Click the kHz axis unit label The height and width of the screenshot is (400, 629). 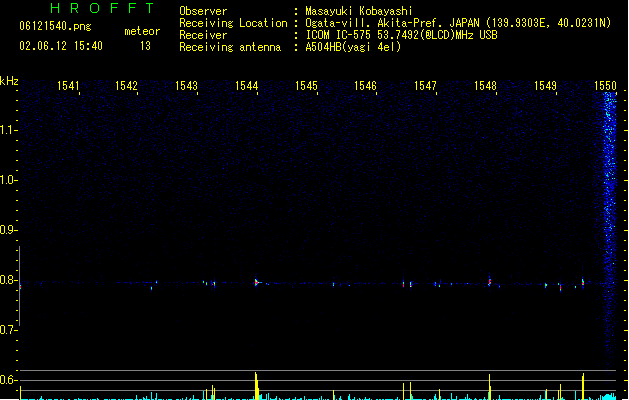tap(9, 81)
